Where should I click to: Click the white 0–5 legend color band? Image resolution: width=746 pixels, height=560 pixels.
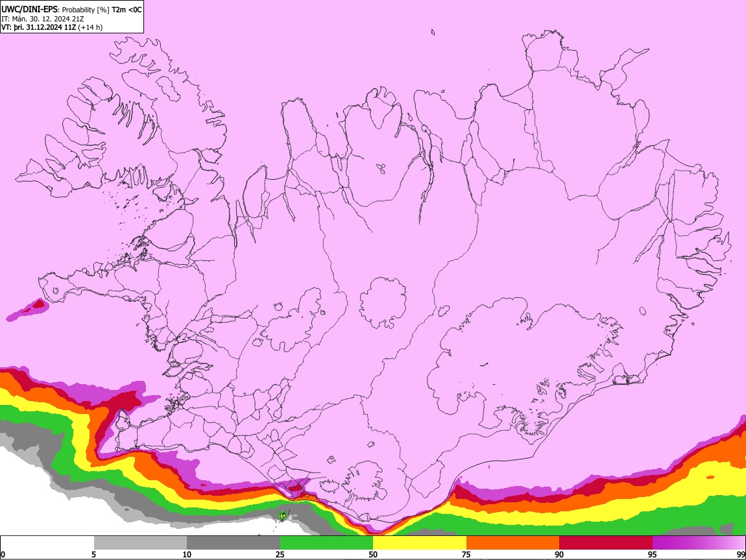coord(47,543)
